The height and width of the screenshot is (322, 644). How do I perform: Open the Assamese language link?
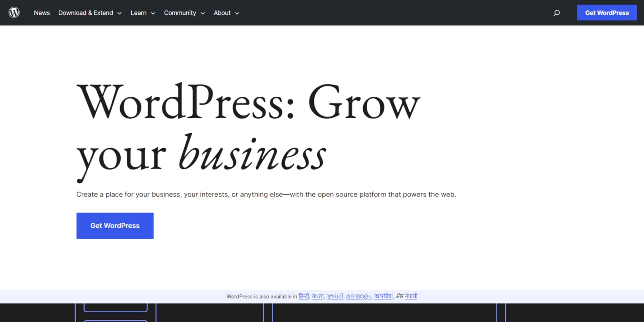click(383, 296)
